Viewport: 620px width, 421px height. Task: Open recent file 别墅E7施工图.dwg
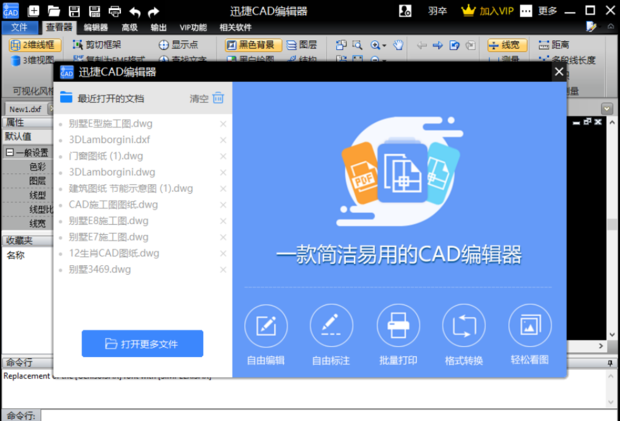click(108, 237)
